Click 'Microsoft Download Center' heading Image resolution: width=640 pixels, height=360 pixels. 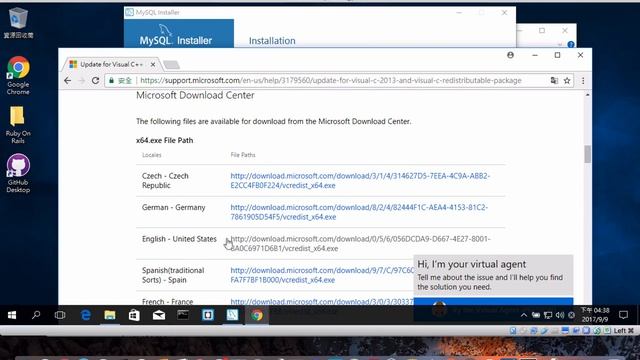click(195, 95)
